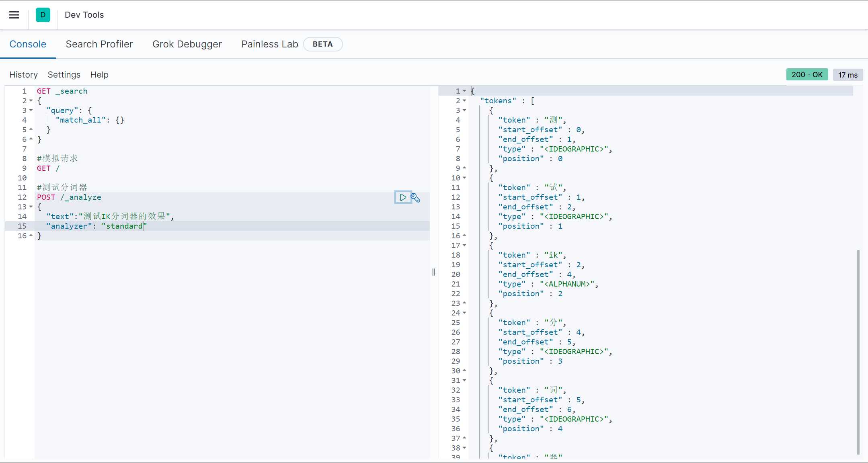The height and width of the screenshot is (463, 868).
Task: Collapse first token object at response line 3
Action: coord(464,111)
